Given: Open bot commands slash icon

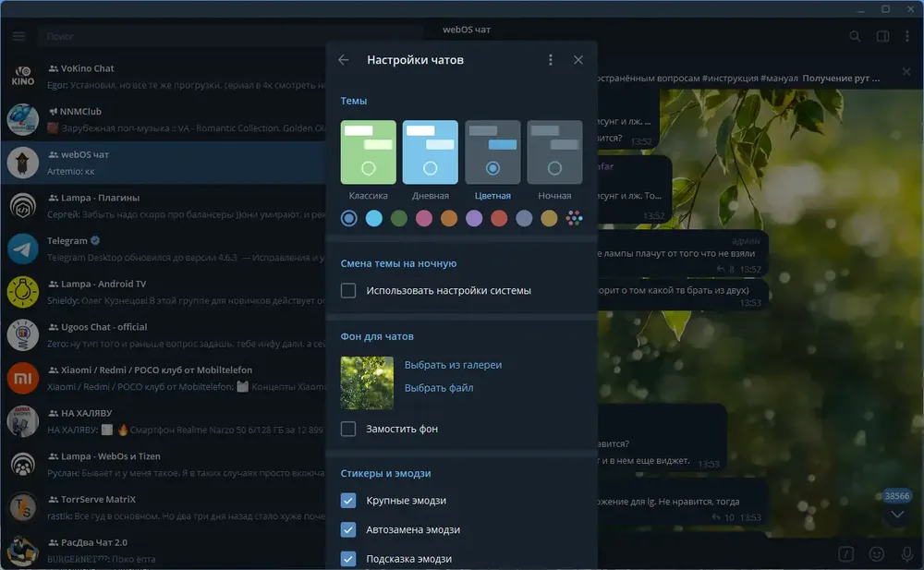Looking at the screenshot, I should click(846, 554).
